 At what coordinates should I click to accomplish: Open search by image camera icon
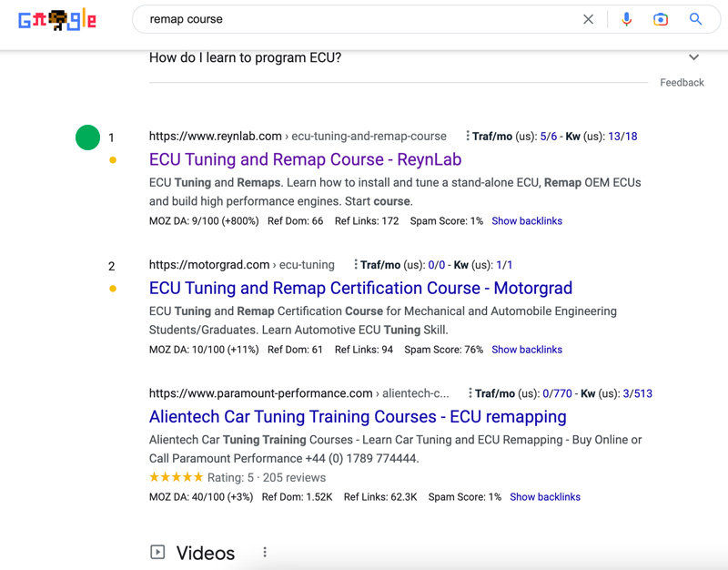coord(661,19)
